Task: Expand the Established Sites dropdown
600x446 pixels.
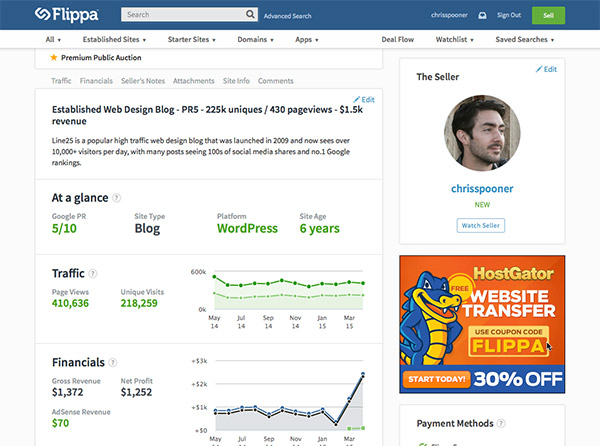Action: pos(114,39)
